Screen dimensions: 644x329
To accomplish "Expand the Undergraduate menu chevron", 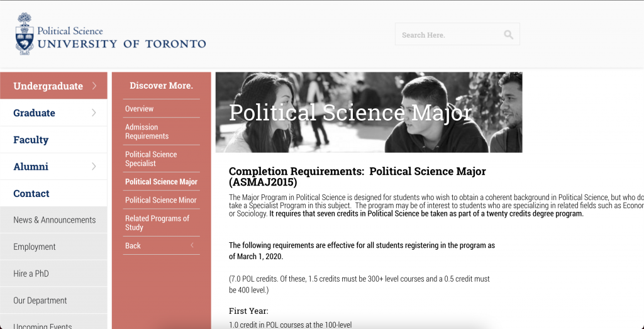I will [94, 86].
